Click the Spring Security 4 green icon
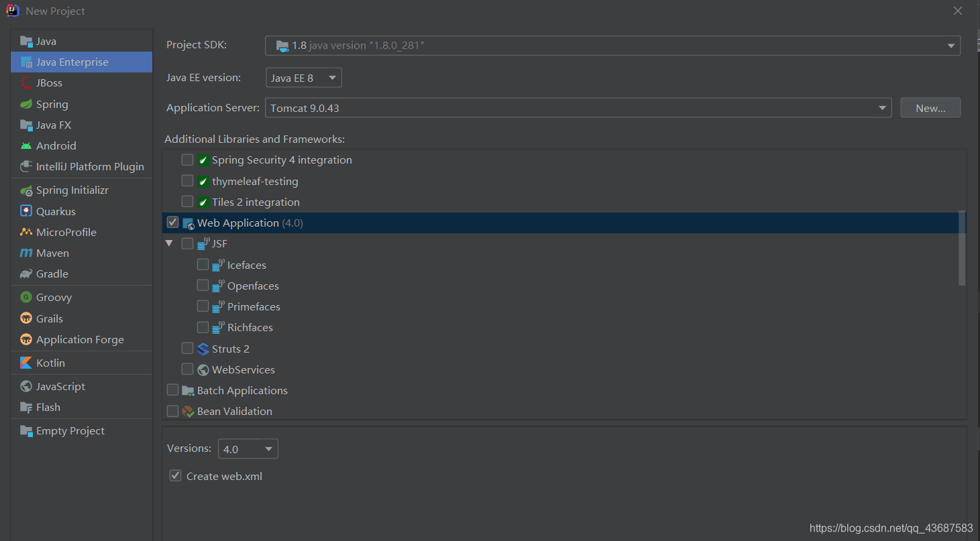The image size is (980, 541). [203, 160]
